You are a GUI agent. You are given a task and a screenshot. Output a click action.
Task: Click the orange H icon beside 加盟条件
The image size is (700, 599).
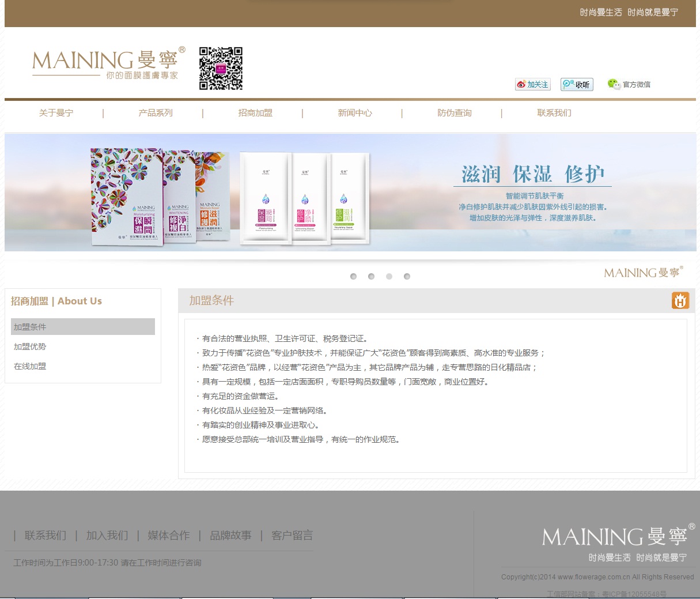680,300
